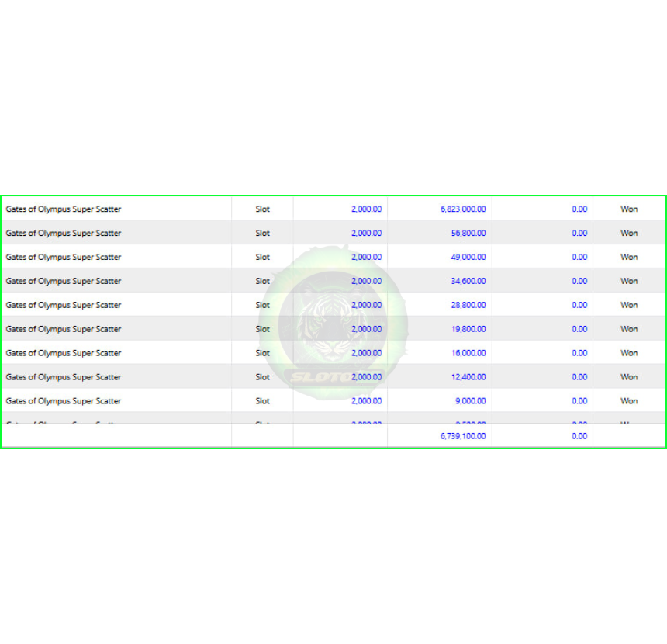The height and width of the screenshot is (644, 667).
Task: Select game name in the 6,823,000.00 row
Action: [64, 209]
